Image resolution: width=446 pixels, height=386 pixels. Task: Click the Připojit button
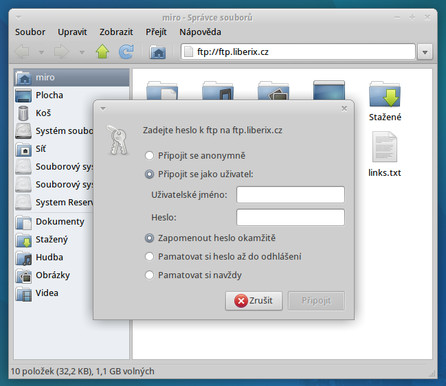(316, 301)
